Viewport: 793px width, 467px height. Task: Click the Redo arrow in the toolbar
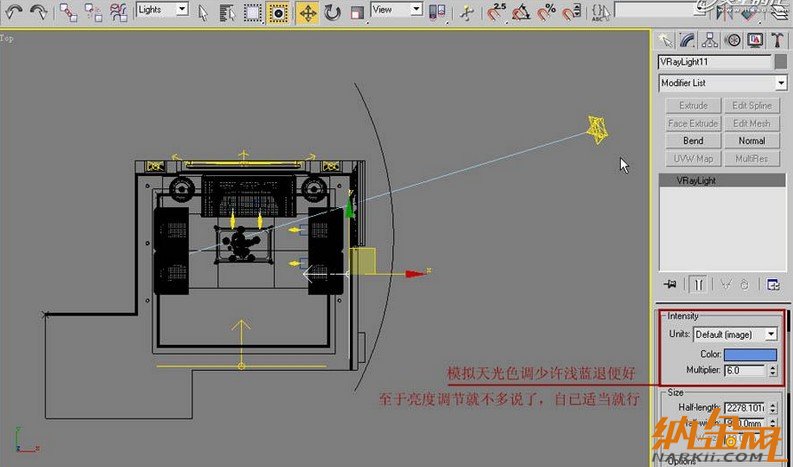point(39,12)
